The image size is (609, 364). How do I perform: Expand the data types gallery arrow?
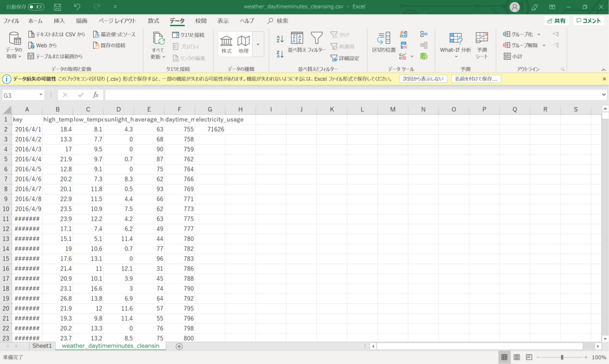(x=258, y=44)
